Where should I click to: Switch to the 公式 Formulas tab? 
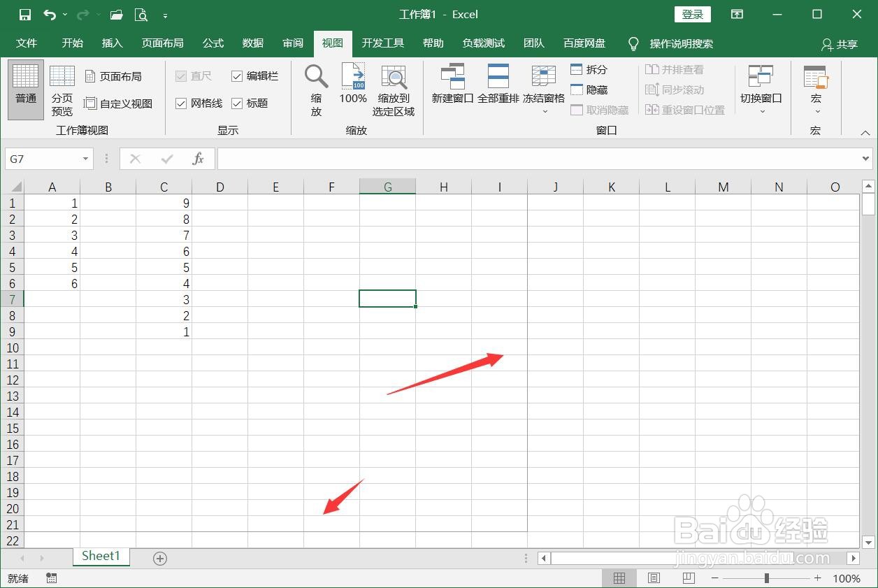click(x=213, y=43)
